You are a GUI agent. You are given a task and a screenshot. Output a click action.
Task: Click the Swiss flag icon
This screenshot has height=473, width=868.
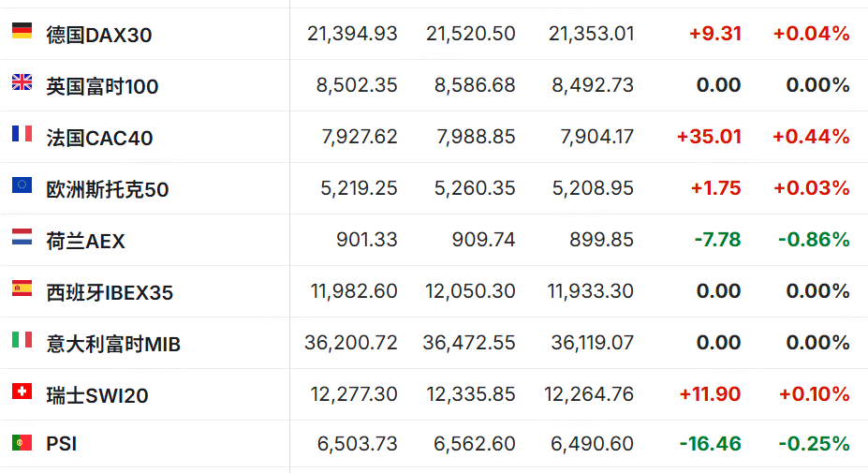22,391
